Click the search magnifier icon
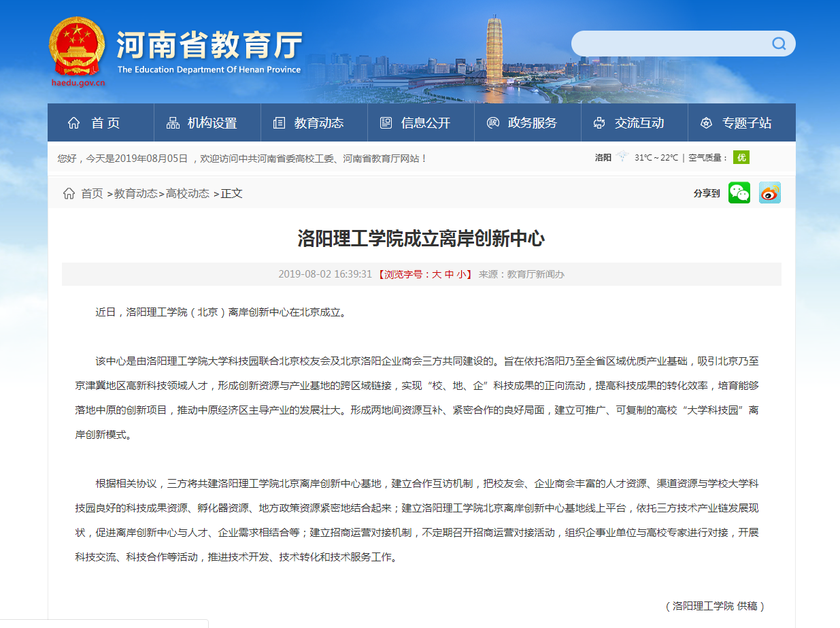840x628 pixels. click(x=779, y=44)
